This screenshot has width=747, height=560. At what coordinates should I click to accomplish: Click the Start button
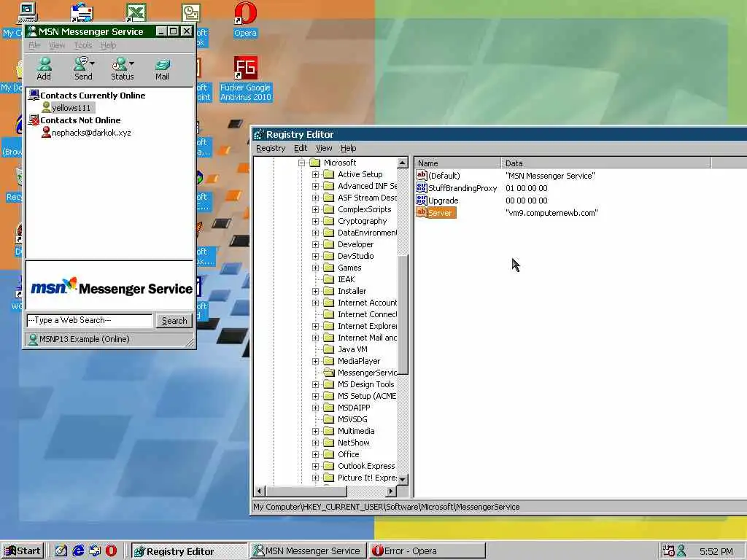(23, 551)
